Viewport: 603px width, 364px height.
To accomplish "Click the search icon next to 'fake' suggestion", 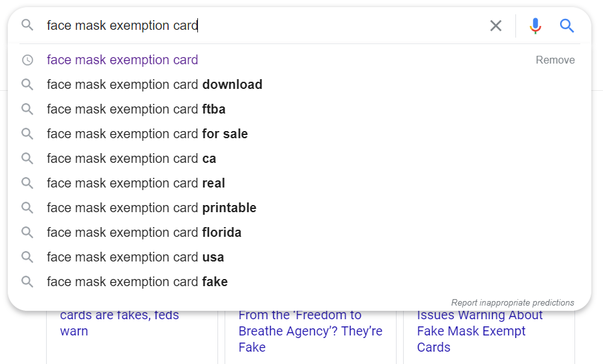I will click(27, 282).
